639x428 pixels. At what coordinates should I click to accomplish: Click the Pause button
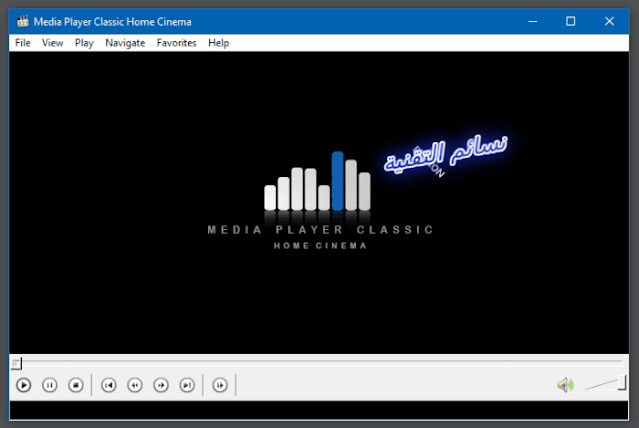50,385
